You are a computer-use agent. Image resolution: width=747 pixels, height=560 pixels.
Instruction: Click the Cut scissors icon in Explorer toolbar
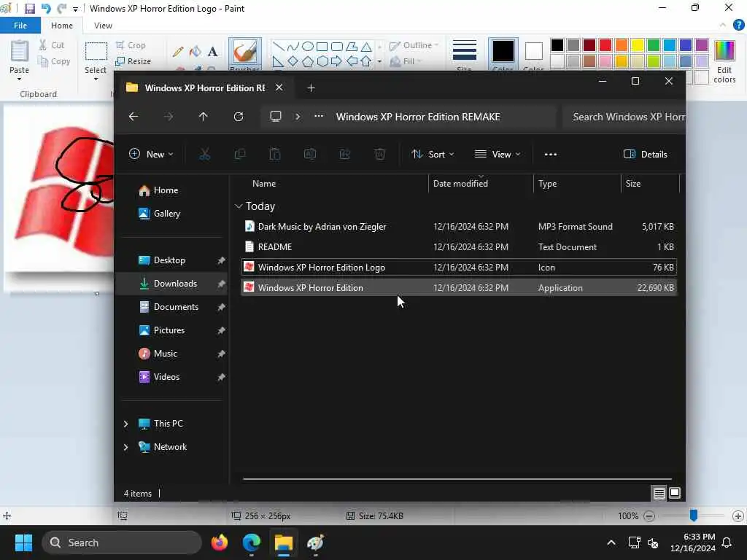pos(204,155)
